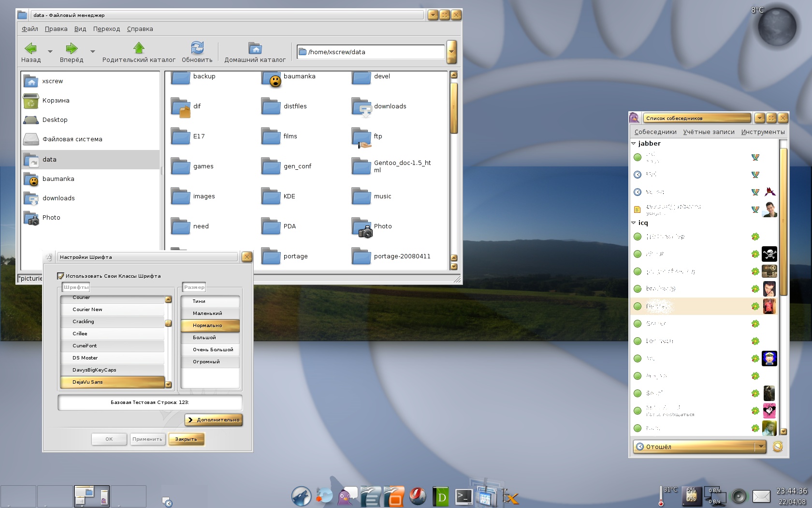Click the file list vertical scrollbar handle
This screenshot has width=812, height=508.
point(454,107)
